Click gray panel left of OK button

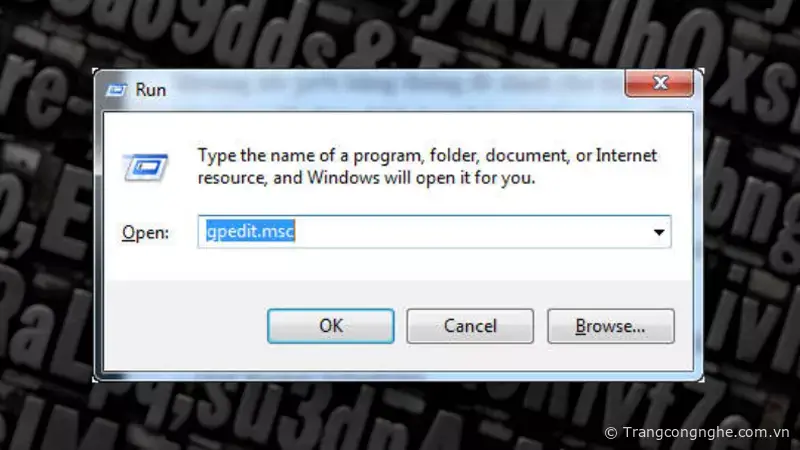click(x=185, y=326)
